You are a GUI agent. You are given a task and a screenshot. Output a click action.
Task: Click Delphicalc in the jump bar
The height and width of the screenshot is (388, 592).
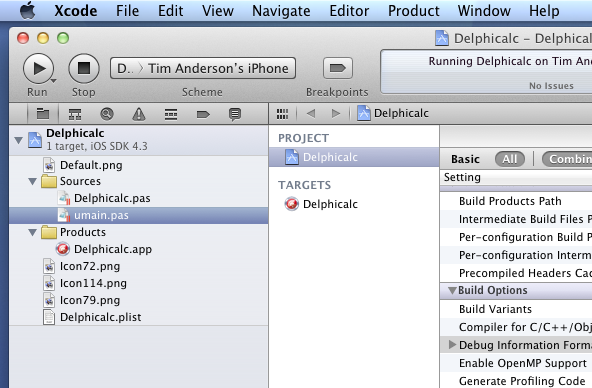(393, 113)
